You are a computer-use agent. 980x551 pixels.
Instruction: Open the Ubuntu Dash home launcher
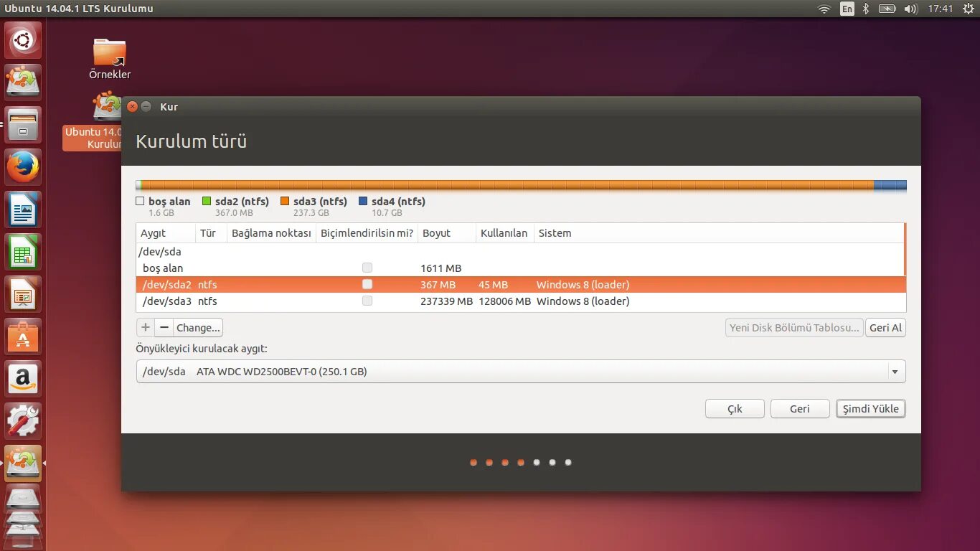(23, 40)
